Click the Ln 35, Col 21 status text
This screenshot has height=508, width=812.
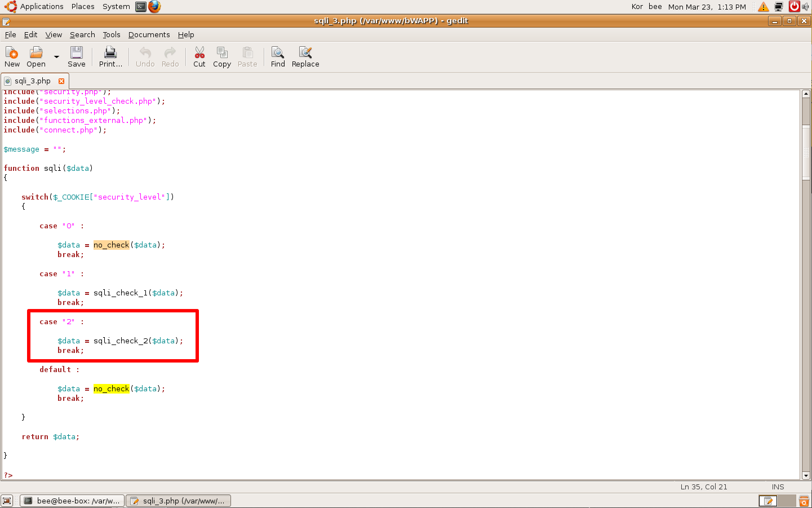[704, 487]
